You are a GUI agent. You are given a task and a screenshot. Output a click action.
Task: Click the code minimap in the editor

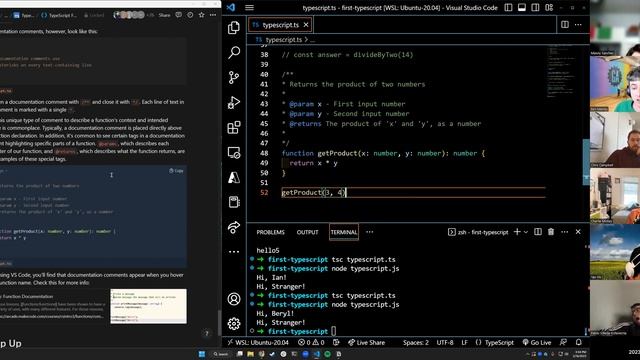561,73
